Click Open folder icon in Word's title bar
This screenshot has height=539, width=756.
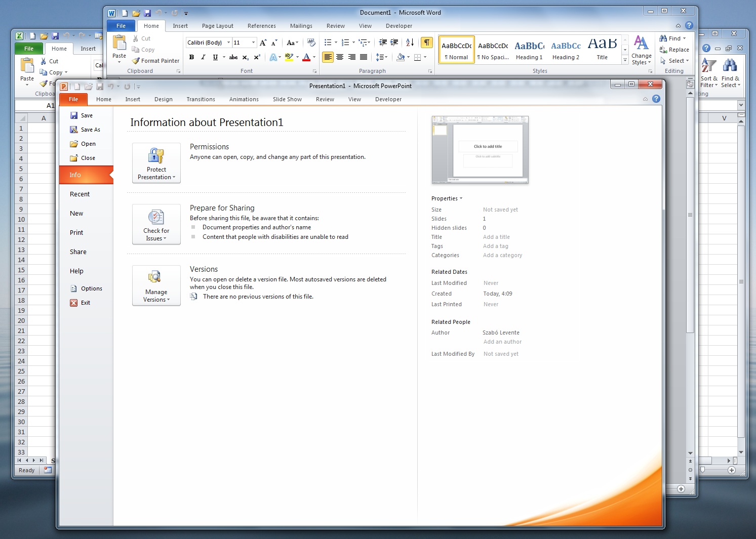coord(136,13)
